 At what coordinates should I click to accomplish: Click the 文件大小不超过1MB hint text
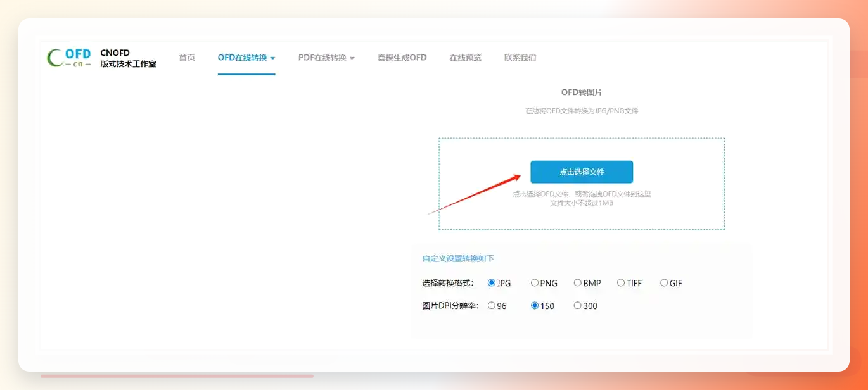pyautogui.click(x=582, y=203)
